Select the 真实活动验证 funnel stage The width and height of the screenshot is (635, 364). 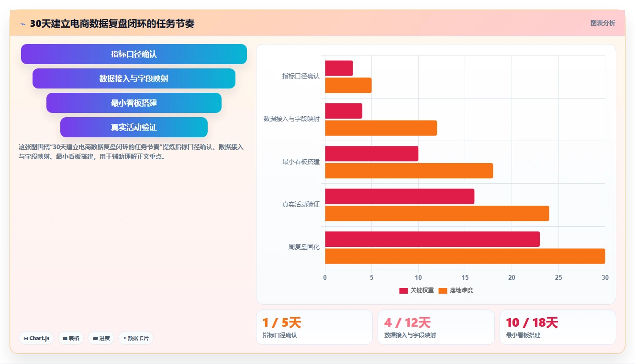[x=134, y=127]
